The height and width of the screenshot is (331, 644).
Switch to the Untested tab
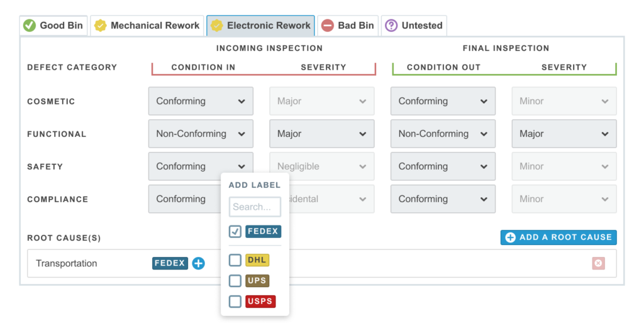pos(414,26)
